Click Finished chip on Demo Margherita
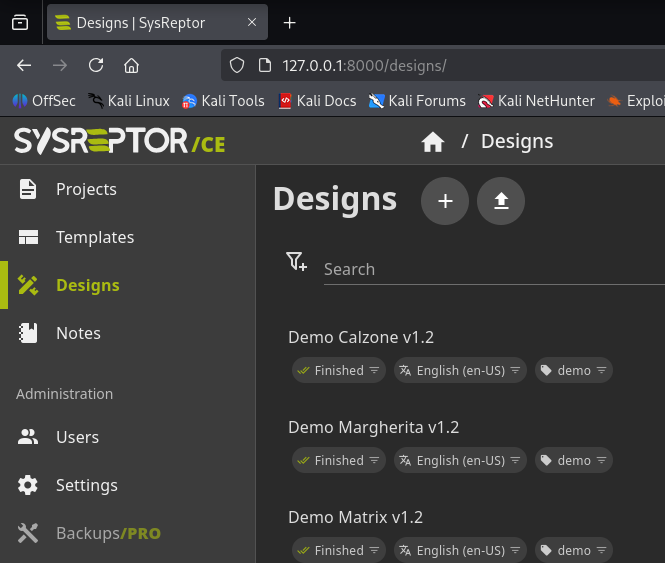 coord(338,460)
